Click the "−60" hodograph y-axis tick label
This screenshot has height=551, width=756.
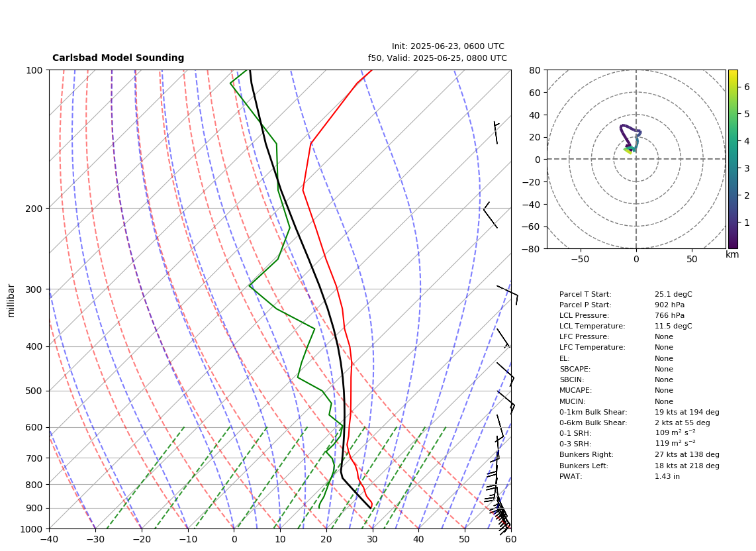tap(532, 226)
